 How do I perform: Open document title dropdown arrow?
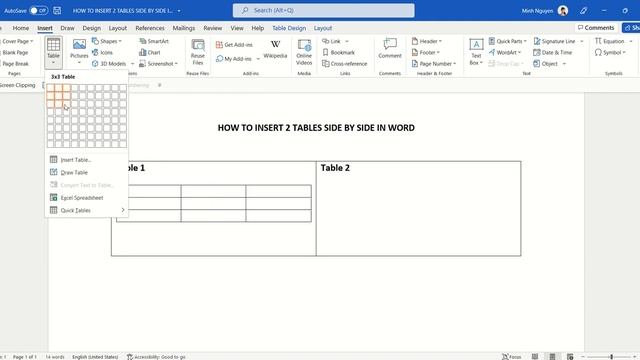point(179,11)
